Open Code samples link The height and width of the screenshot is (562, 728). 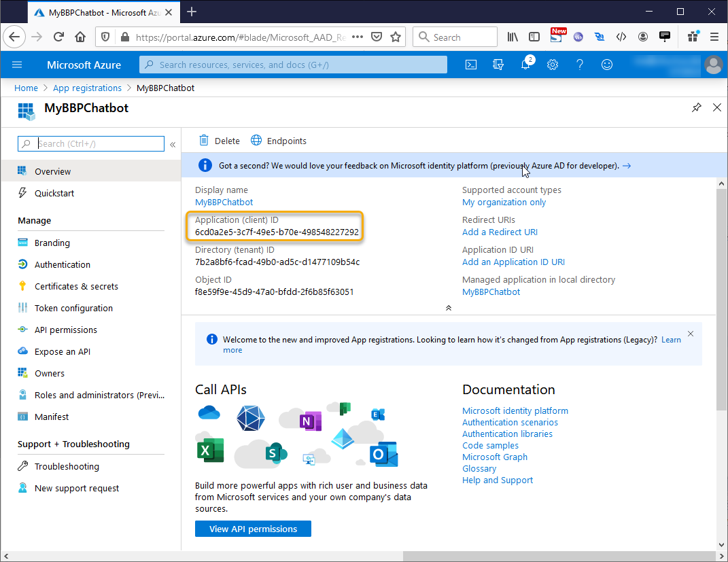490,446
